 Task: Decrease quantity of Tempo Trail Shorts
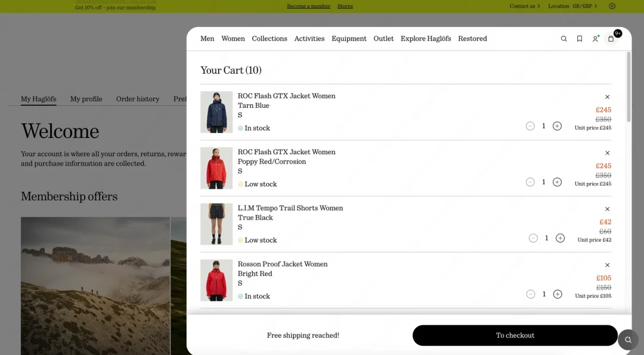[533, 238]
